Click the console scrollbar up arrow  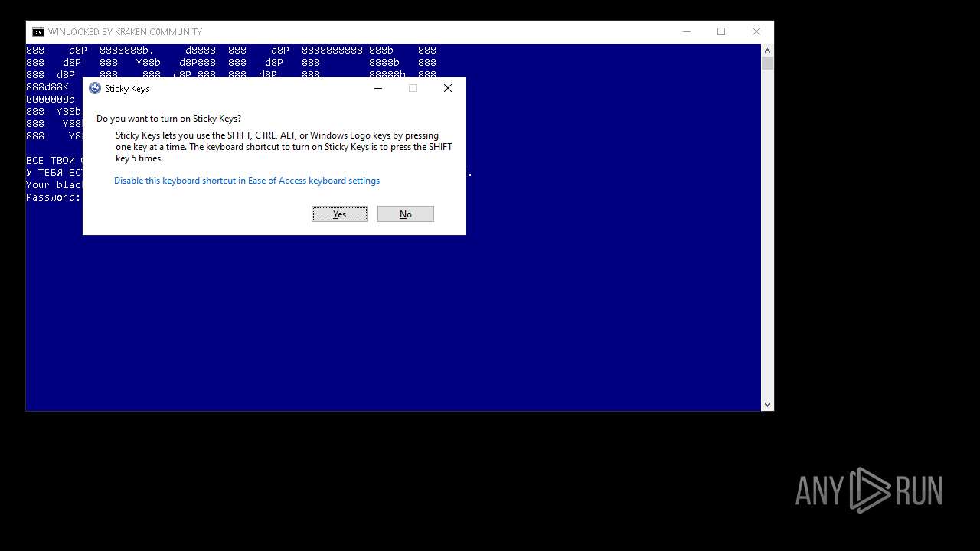767,50
